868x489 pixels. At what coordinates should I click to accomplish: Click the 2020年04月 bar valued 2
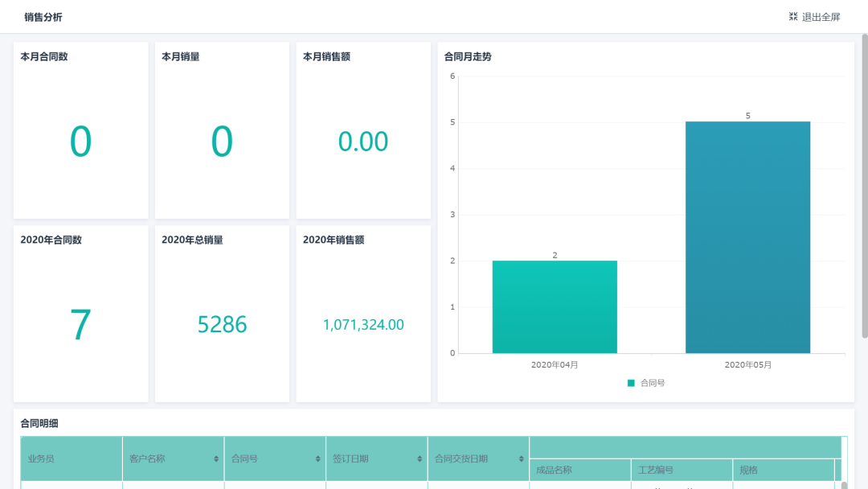tap(555, 306)
